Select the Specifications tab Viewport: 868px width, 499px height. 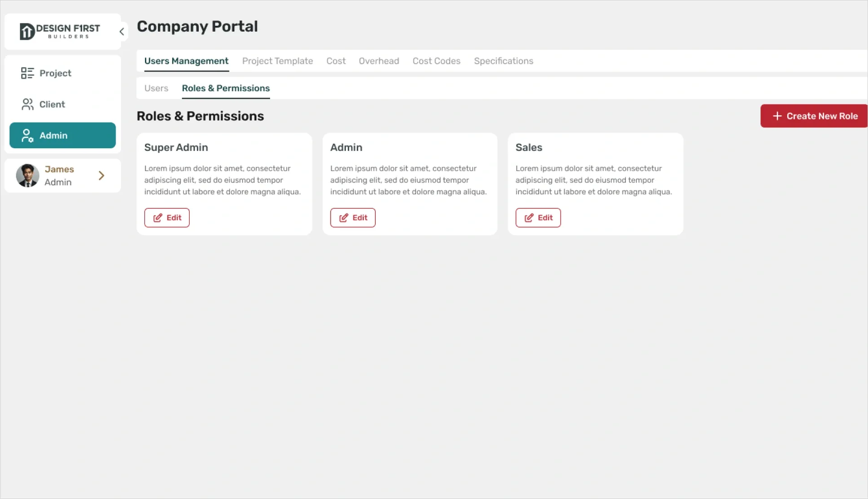(x=503, y=61)
